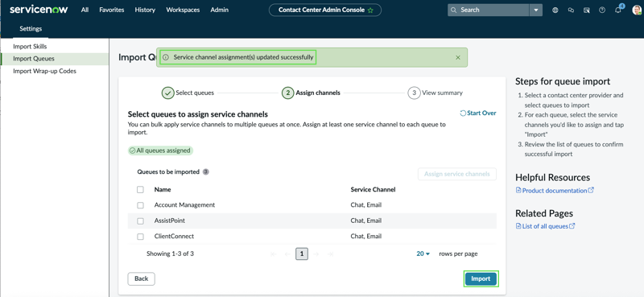The width and height of the screenshot is (644, 297).
Task: Open the All menu
Action: coord(85,10)
